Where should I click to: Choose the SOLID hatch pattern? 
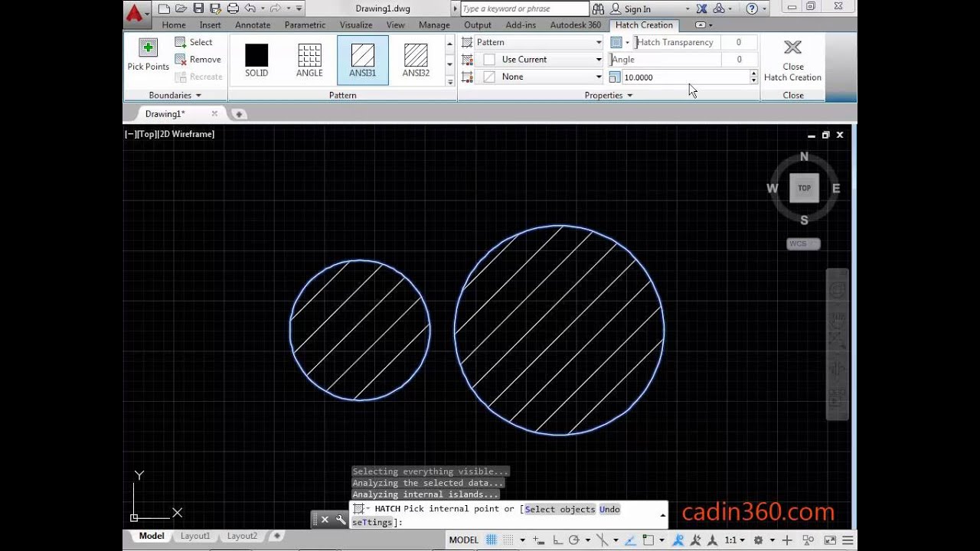click(x=256, y=60)
